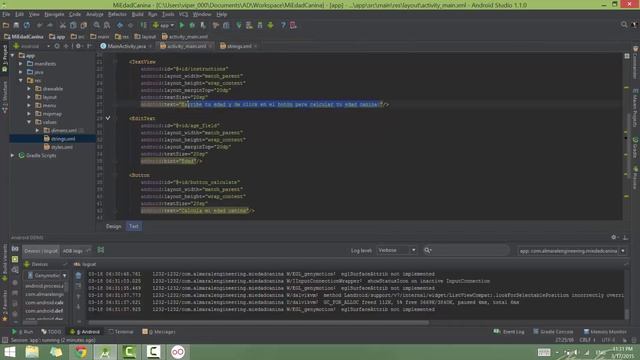Open the Refactor menu

click(x=117, y=14)
